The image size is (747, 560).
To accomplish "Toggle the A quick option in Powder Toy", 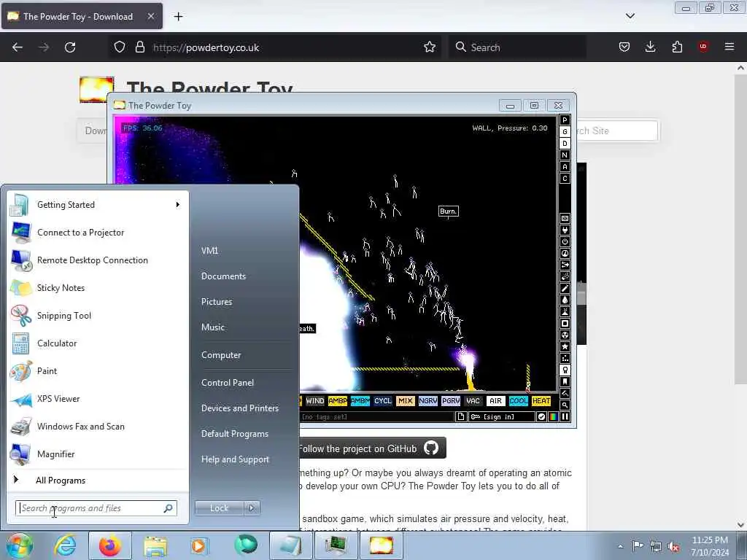I will (x=565, y=167).
